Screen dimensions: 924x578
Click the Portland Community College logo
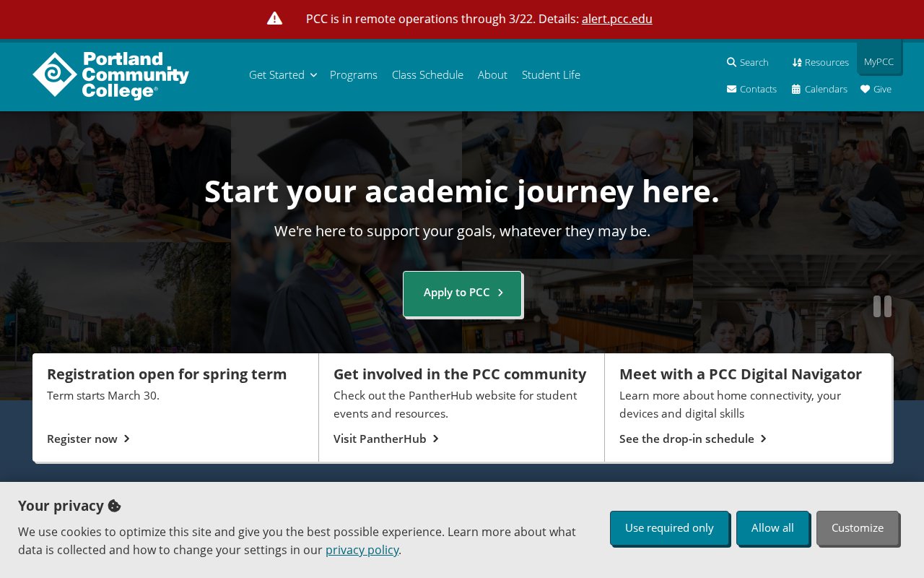[x=110, y=74]
